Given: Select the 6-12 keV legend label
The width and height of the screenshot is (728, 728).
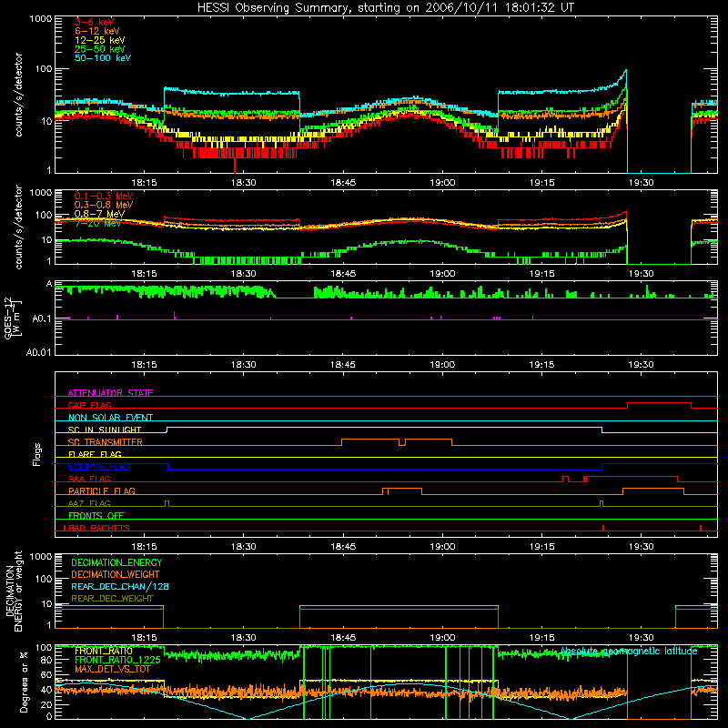Looking at the screenshot, I should [x=97, y=31].
